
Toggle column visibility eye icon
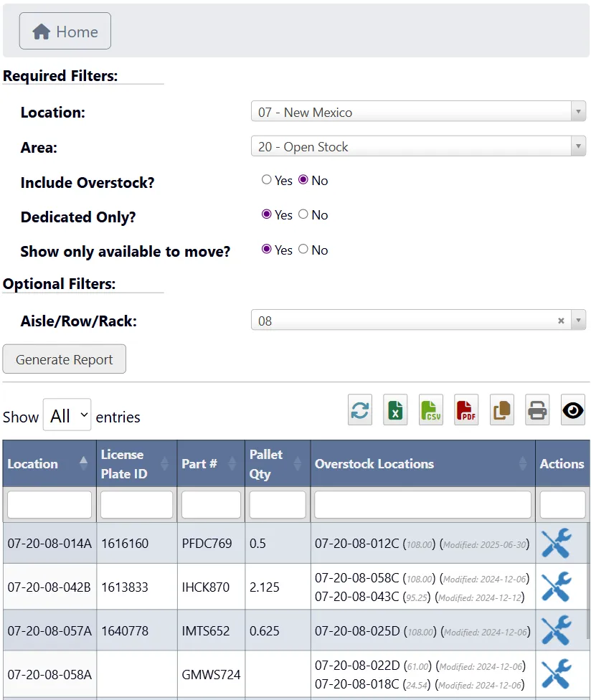coord(572,410)
